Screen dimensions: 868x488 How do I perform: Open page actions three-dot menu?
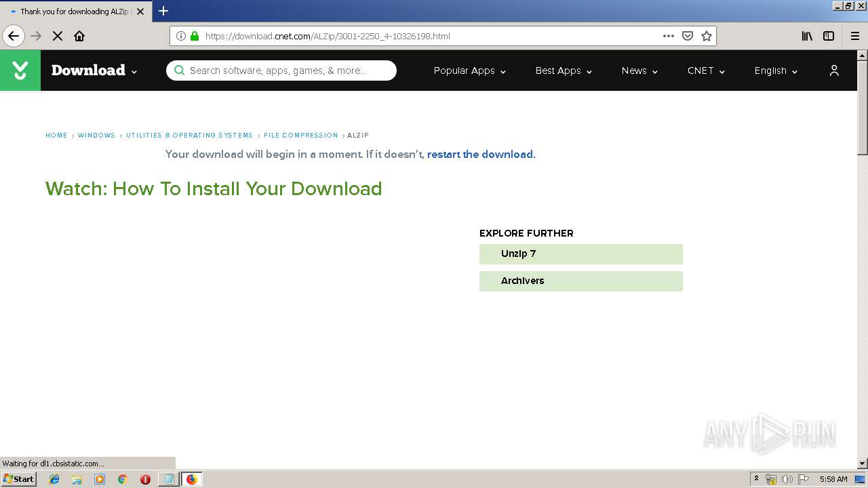(x=669, y=36)
